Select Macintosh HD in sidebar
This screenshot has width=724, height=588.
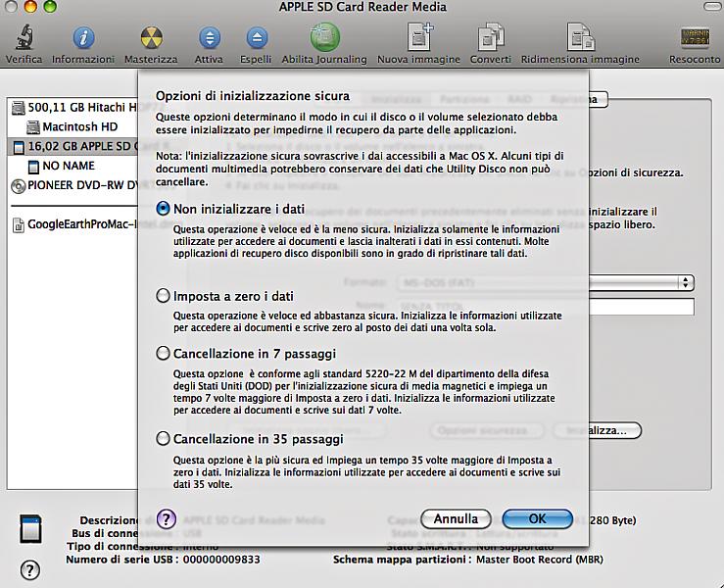point(72,127)
